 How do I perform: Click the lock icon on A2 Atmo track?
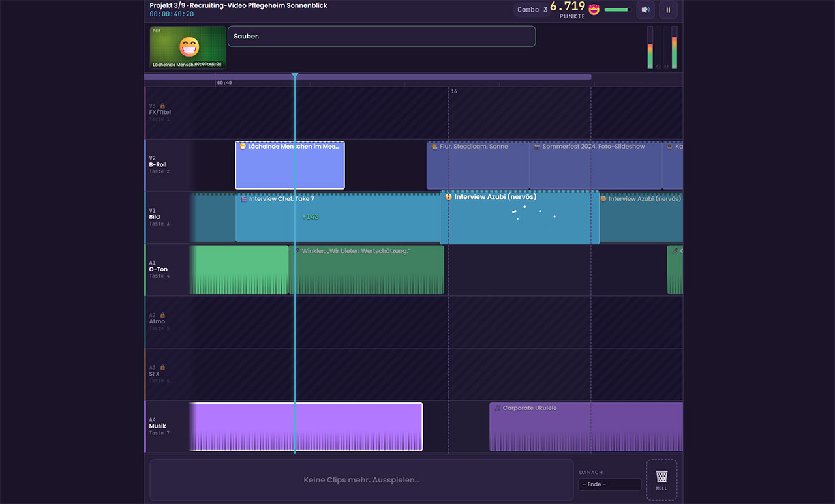(x=162, y=315)
